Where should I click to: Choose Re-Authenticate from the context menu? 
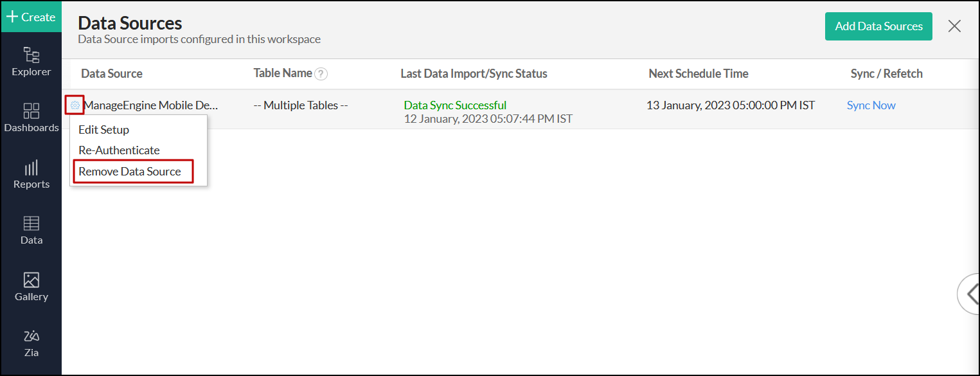[119, 150]
